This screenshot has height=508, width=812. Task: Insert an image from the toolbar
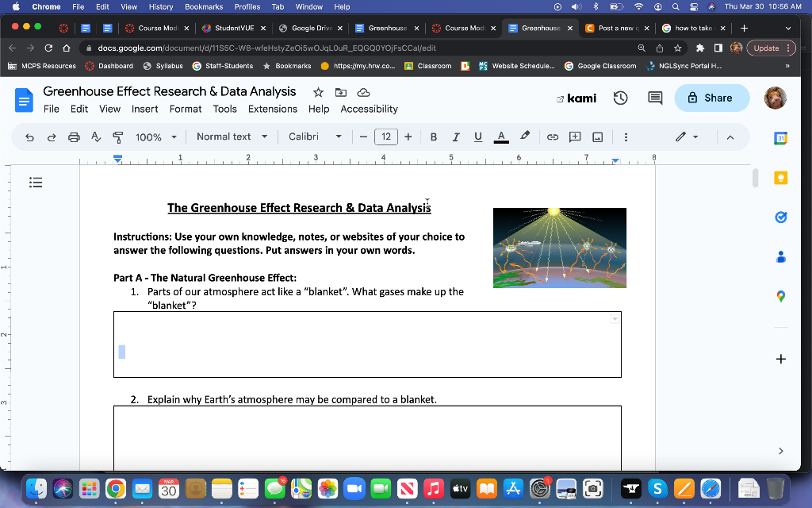pyautogui.click(x=598, y=137)
